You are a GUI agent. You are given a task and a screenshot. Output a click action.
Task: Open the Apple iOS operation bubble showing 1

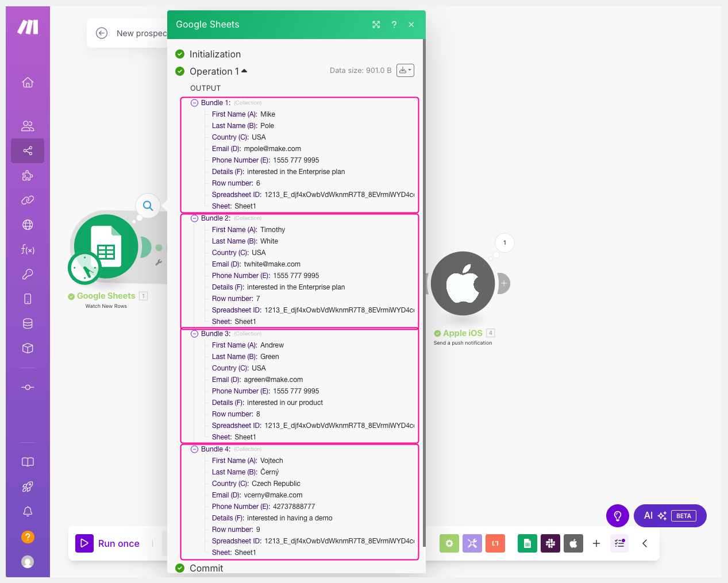(x=504, y=243)
